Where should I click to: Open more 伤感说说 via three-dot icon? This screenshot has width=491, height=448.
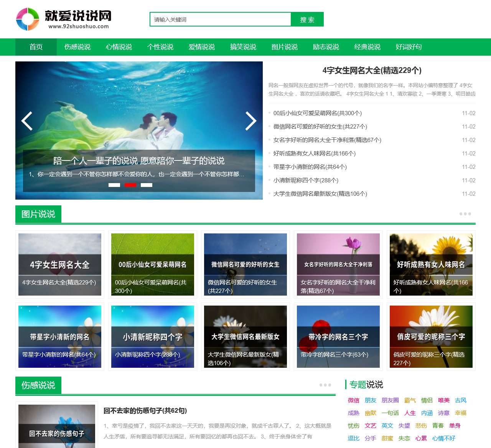point(325,385)
